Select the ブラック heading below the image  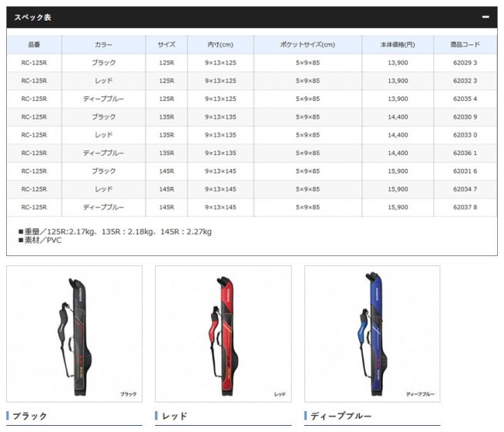(x=29, y=416)
